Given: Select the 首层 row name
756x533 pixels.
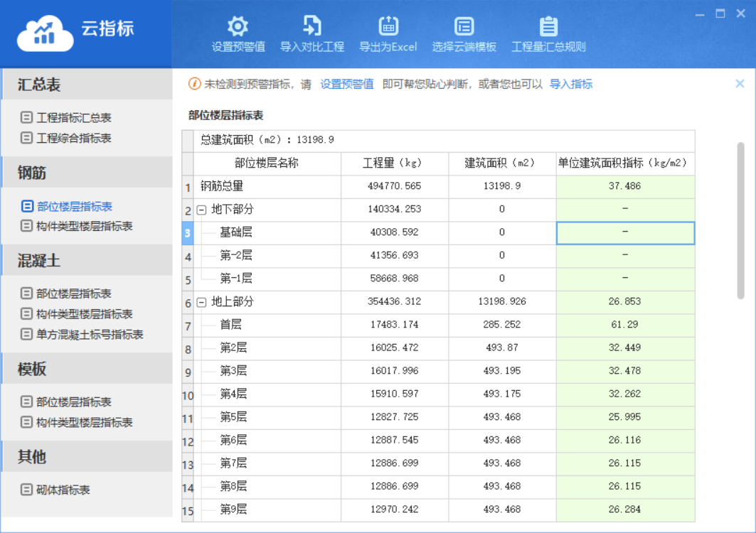Looking at the screenshot, I should click(x=230, y=325).
